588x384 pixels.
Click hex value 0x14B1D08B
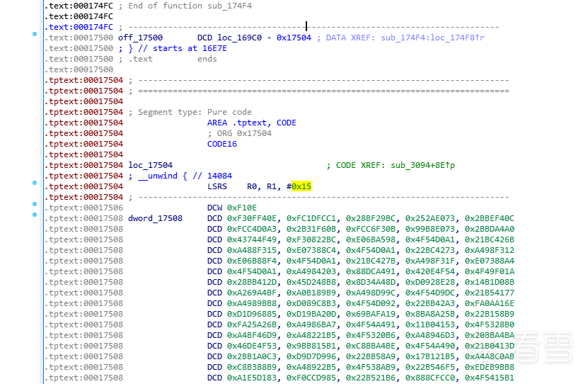[490, 282]
